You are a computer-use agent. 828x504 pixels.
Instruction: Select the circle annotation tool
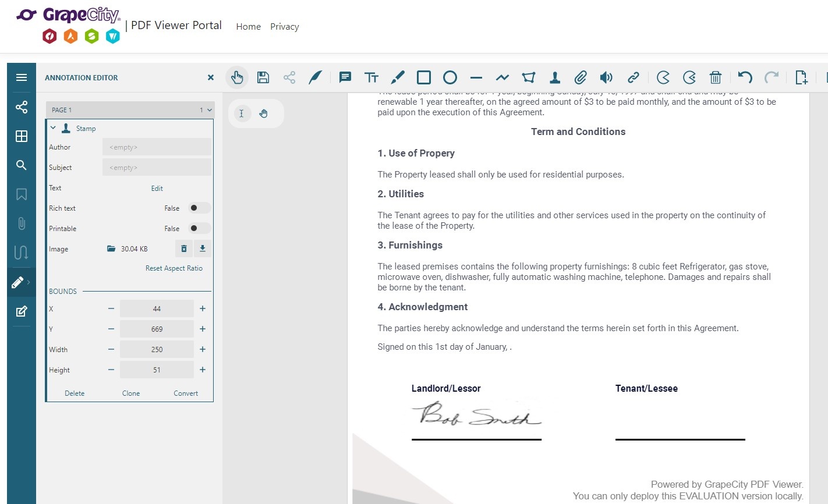[450, 77]
